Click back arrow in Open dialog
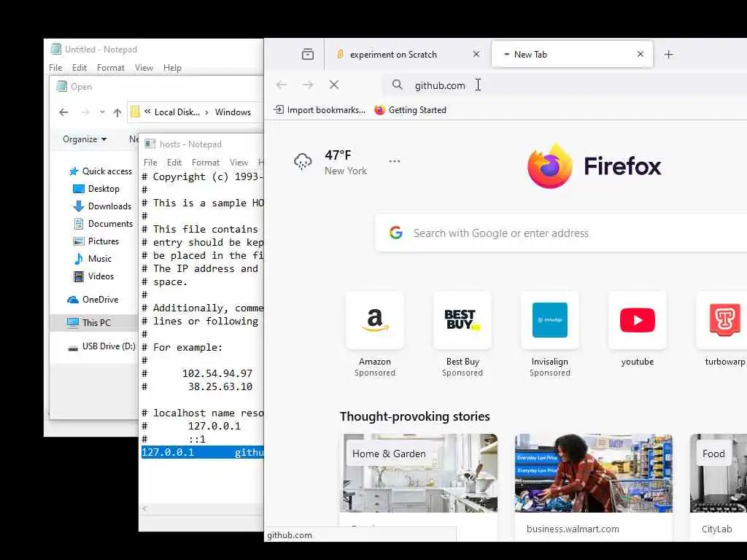The image size is (747, 560). tap(63, 112)
